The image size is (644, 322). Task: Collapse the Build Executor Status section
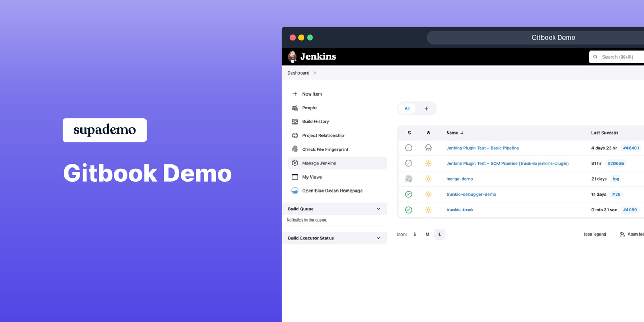tap(379, 238)
